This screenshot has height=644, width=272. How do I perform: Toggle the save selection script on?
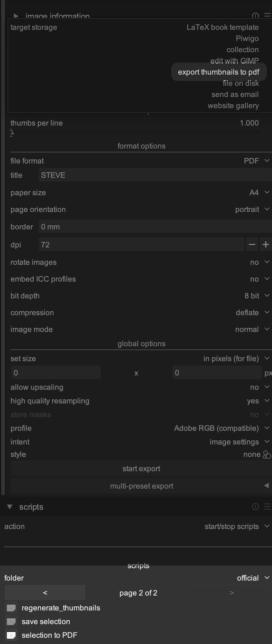[11, 622]
